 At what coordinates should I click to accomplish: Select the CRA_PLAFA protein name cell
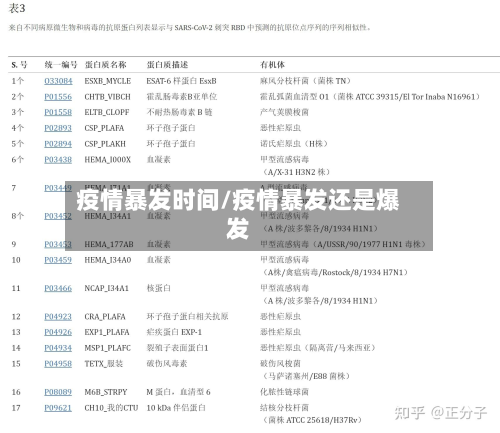pos(105,316)
